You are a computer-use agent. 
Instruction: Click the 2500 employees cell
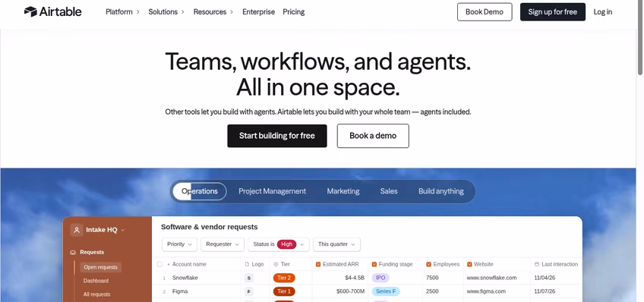coord(432,291)
